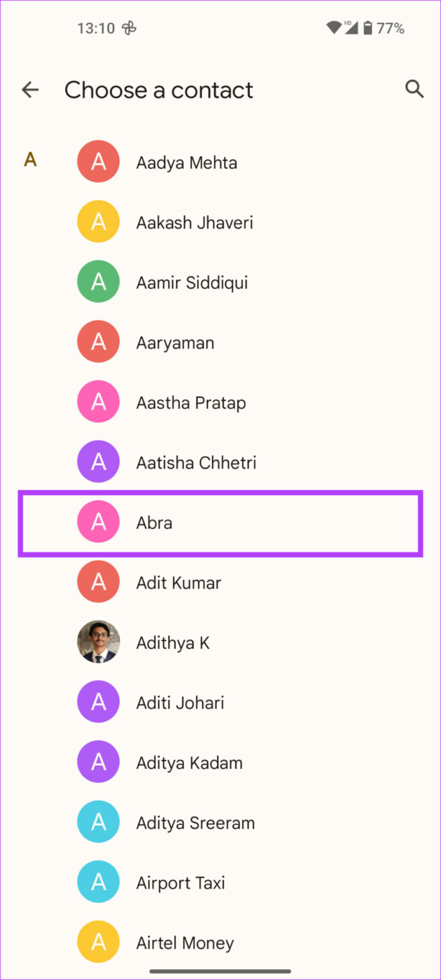This screenshot has width=441, height=980.
Task: Tap the battery status icon
Action: click(368, 28)
